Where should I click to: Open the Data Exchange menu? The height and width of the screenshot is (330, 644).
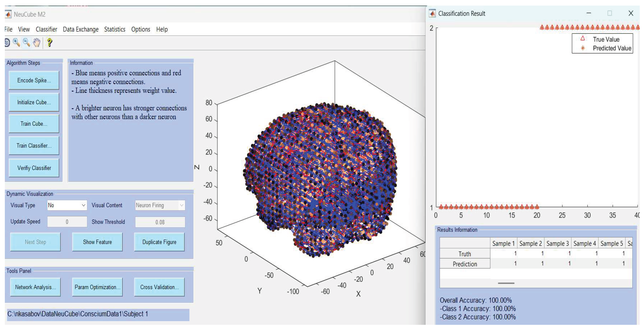tap(80, 29)
